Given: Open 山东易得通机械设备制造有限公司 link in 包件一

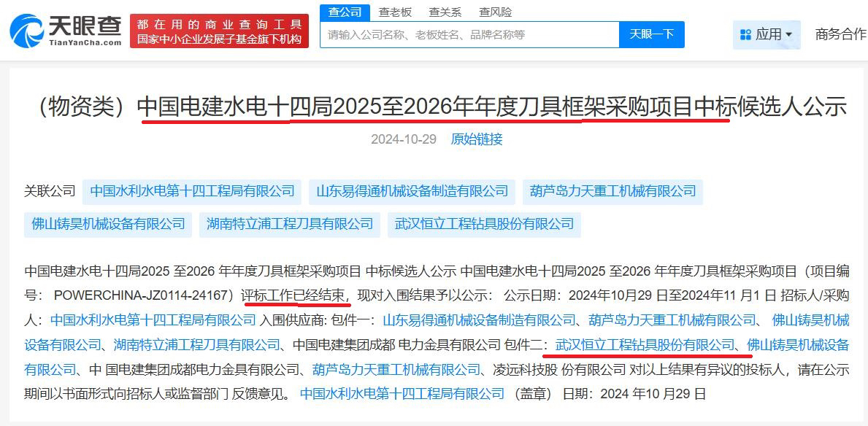Looking at the screenshot, I should (x=480, y=319).
